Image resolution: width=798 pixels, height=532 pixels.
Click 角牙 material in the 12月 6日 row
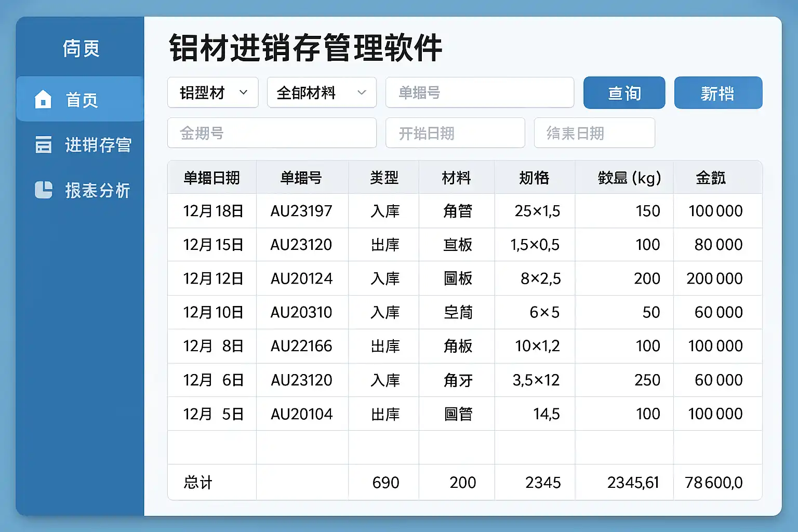pos(458,380)
